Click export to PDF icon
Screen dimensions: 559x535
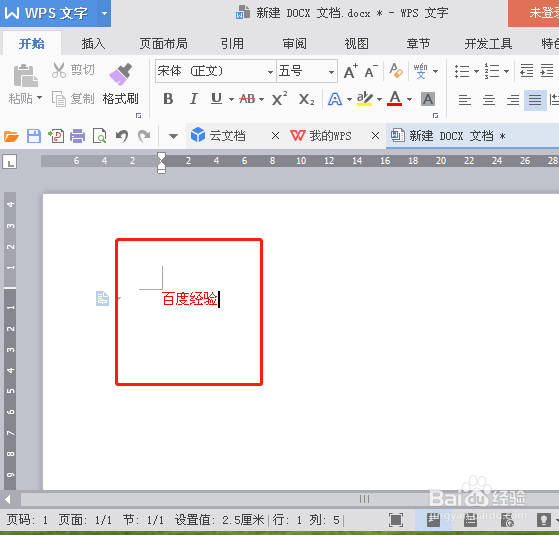(x=56, y=136)
